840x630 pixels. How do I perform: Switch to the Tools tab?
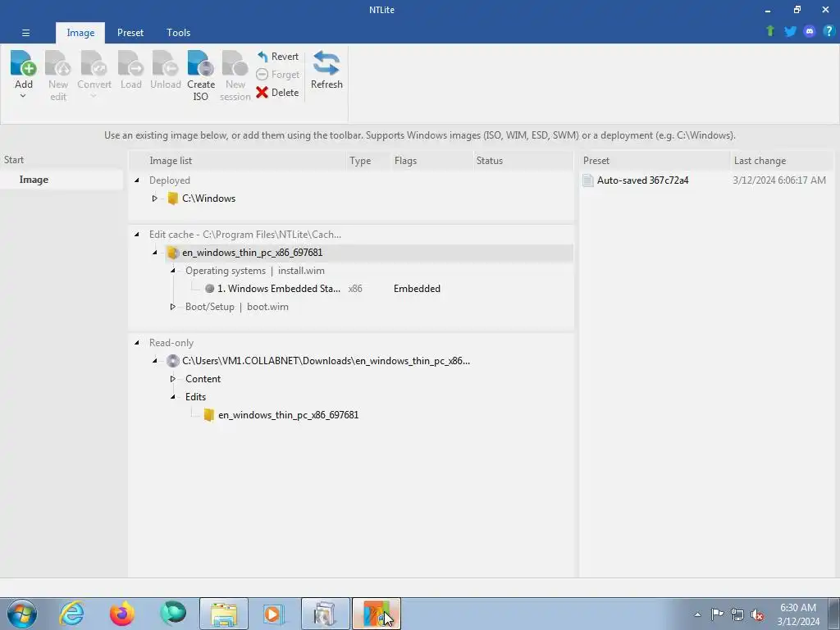178,33
